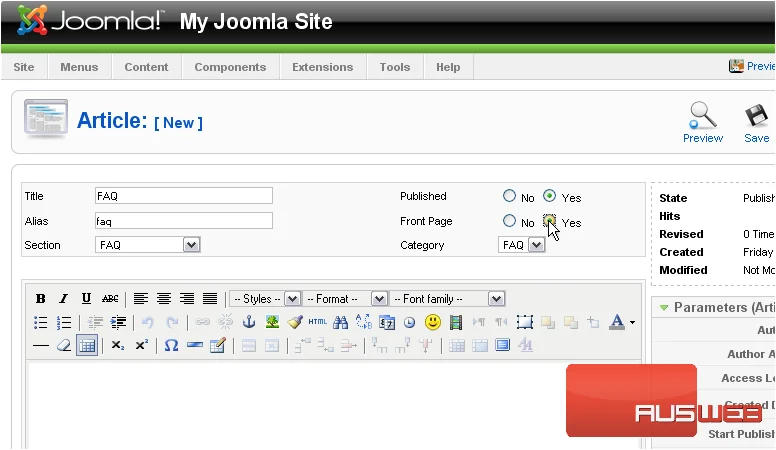
Task: Insert the current date
Action: point(387,322)
